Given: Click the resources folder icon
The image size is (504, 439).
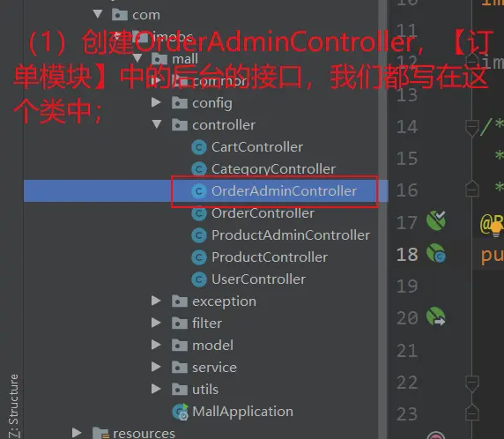Looking at the screenshot, I should pyautogui.click(x=100, y=433).
